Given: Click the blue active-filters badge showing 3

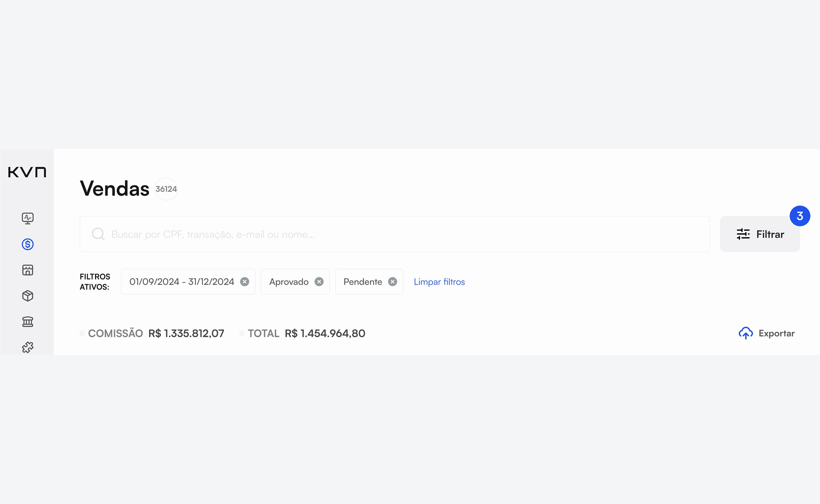Looking at the screenshot, I should tap(799, 216).
